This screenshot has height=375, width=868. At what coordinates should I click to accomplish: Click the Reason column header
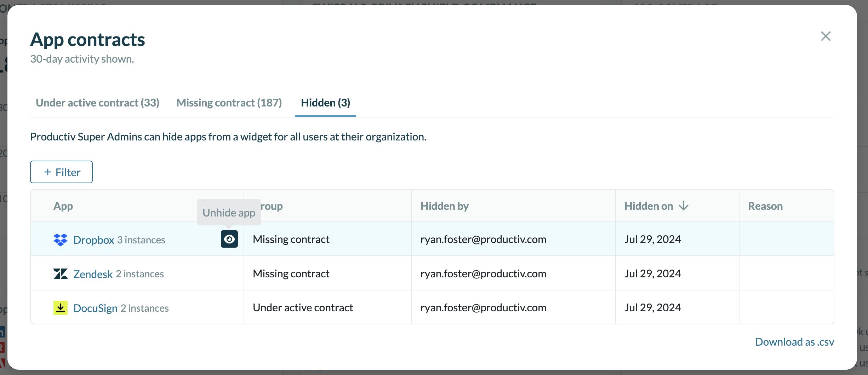(x=765, y=206)
